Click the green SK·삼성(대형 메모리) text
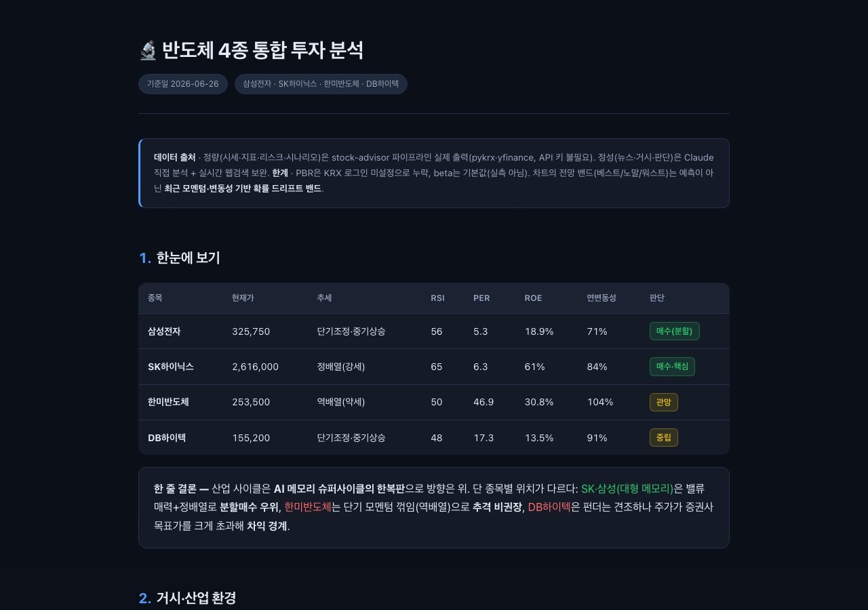The height and width of the screenshot is (610, 868). pyautogui.click(x=627, y=489)
